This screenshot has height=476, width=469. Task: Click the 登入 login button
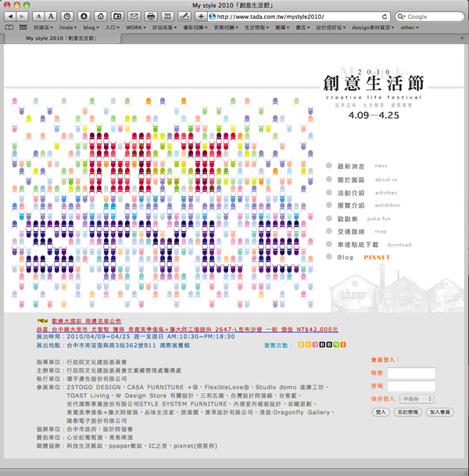pyautogui.click(x=381, y=412)
